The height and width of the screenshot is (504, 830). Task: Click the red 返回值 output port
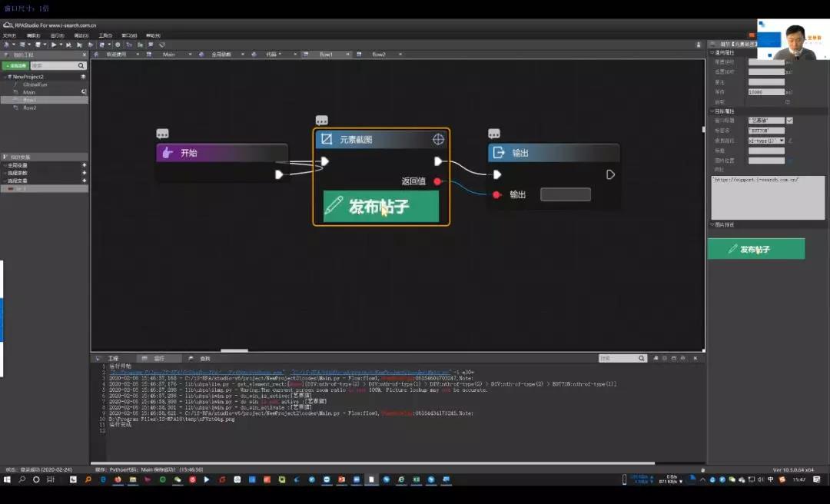coord(437,181)
